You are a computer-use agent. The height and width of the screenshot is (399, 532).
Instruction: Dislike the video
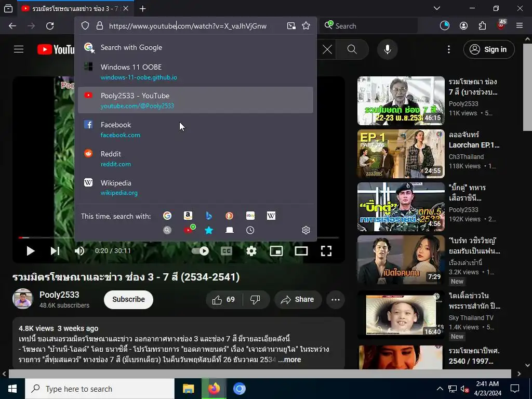click(255, 300)
